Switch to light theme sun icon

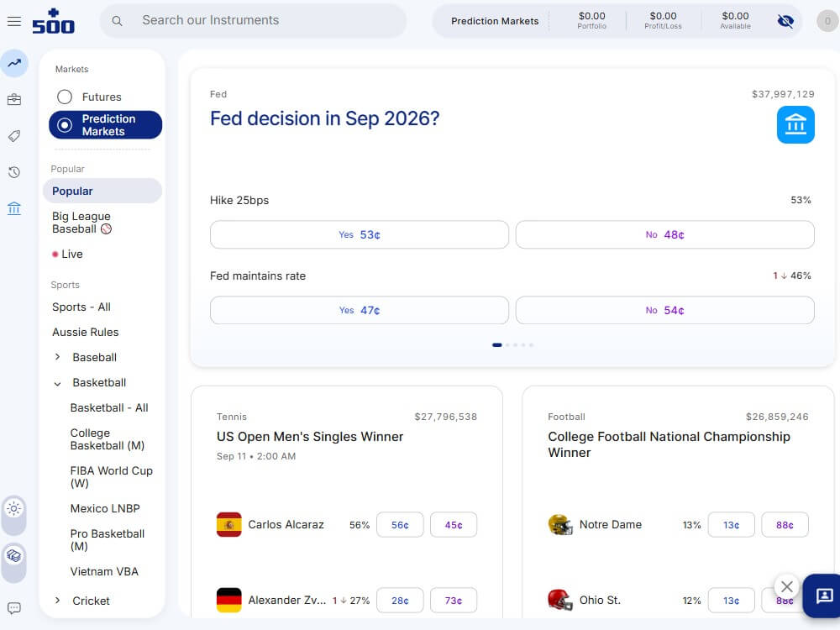(14, 508)
